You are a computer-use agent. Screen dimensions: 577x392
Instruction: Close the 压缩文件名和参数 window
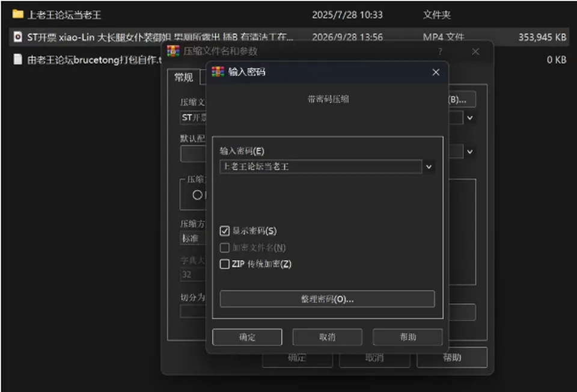click(475, 52)
